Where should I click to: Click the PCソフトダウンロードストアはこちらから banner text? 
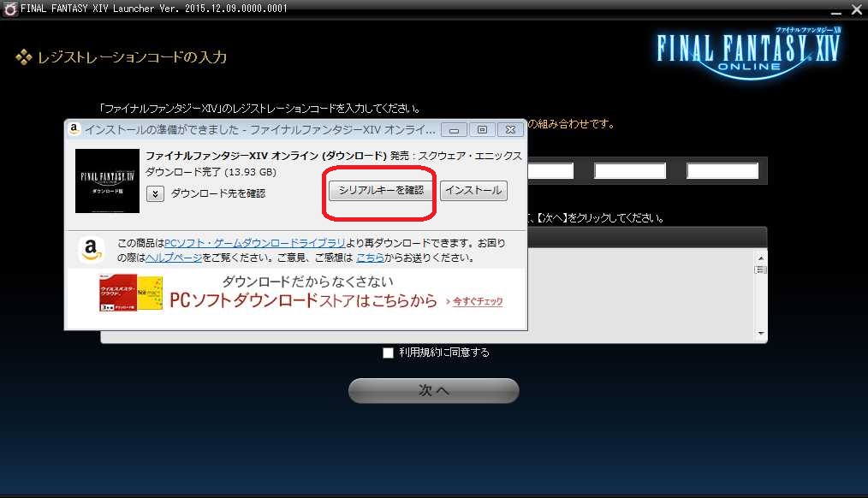[x=303, y=300]
